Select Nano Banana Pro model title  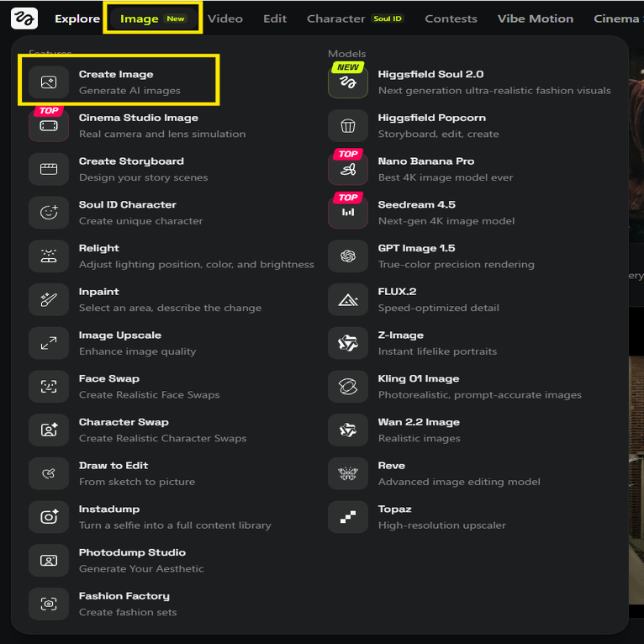point(426,161)
